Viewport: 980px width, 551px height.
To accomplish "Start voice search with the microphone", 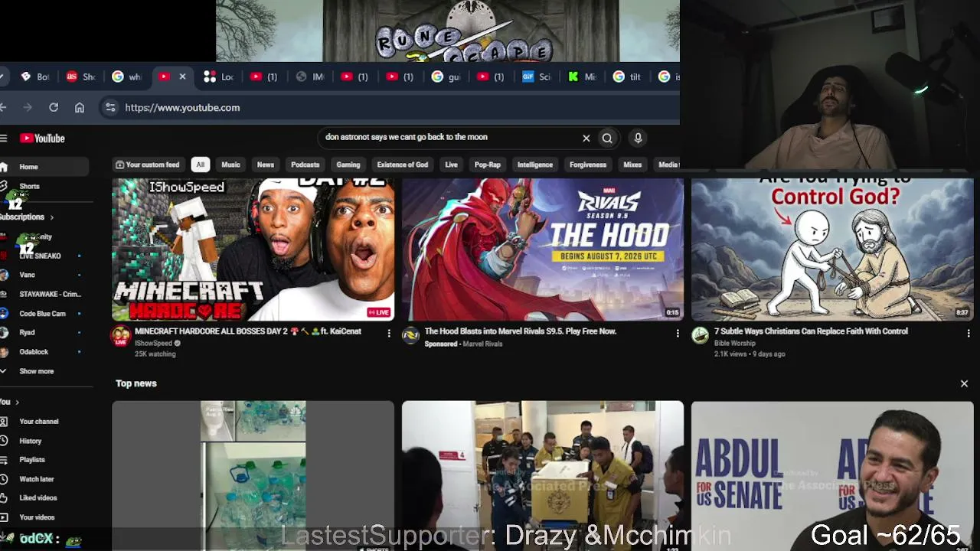I will (x=638, y=139).
